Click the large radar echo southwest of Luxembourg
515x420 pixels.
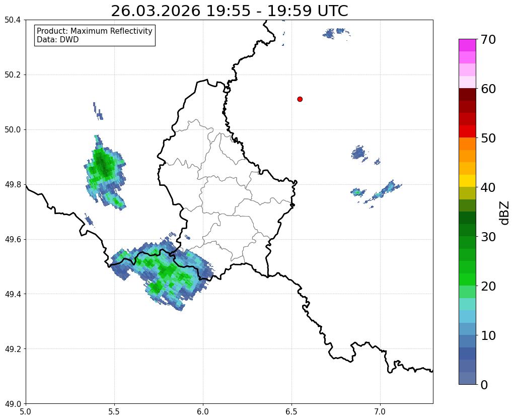tap(163, 271)
